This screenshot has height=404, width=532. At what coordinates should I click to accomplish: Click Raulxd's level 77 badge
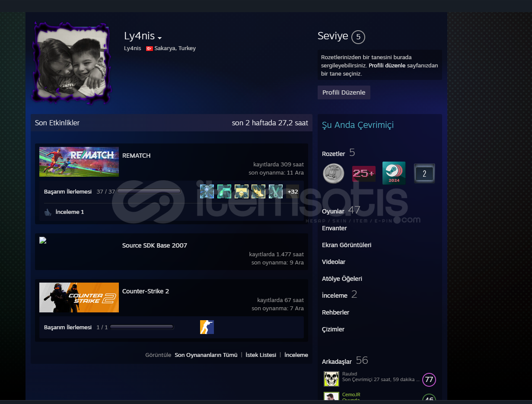coord(429,380)
